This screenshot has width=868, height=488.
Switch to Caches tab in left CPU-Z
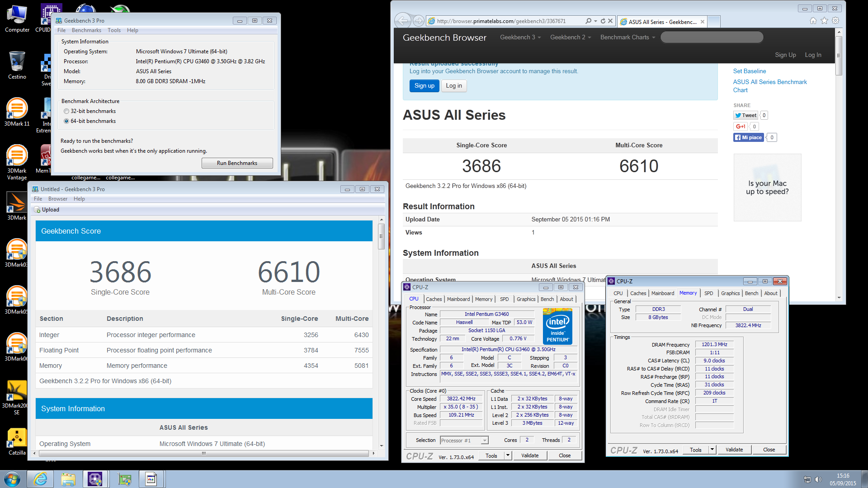pyautogui.click(x=434, y=299)
